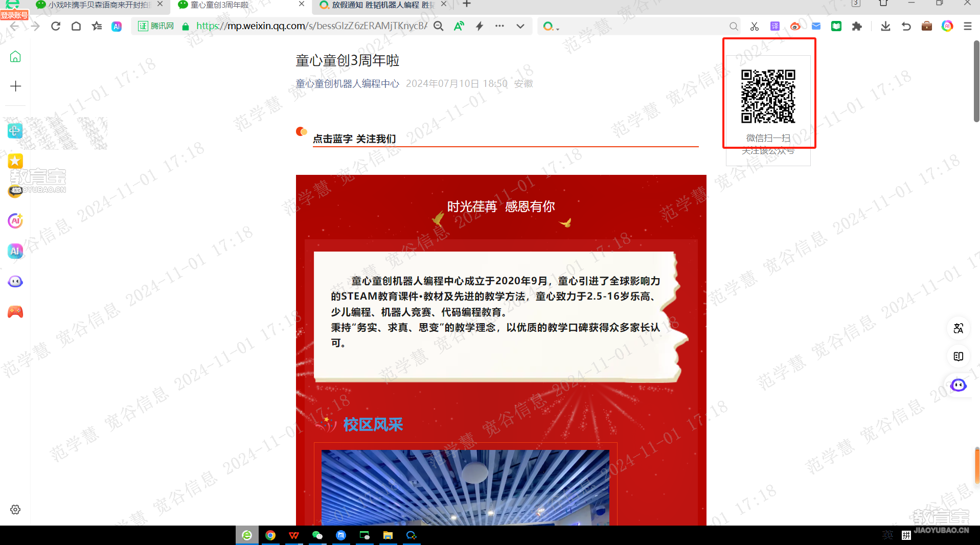Toggle the lightning speed mode icon
Image resolution: width=980 pixels, height=545 pixels.
480,26
